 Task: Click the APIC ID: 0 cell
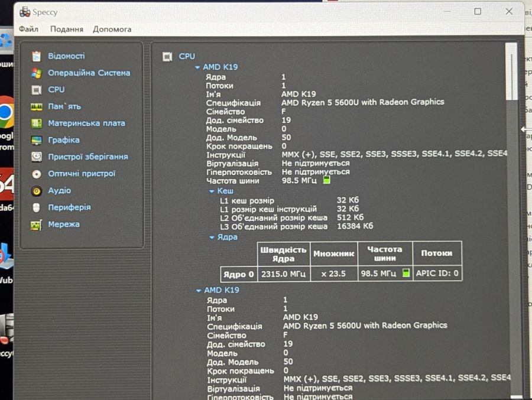coord(437,273)
